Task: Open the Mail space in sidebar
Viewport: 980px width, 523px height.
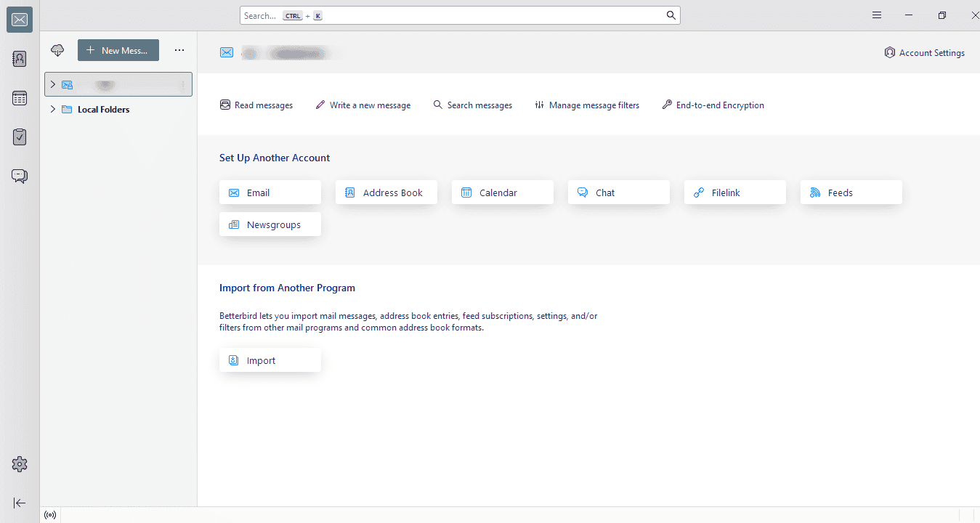Action: click(20, 20)
